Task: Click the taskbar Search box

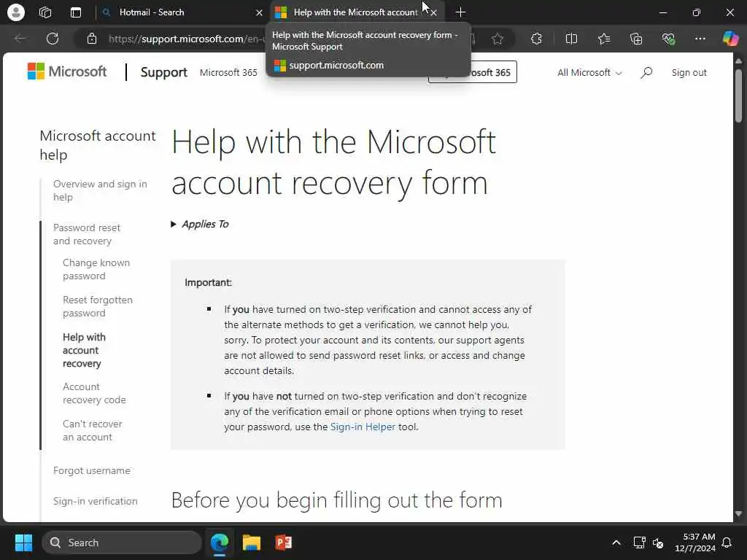Action: (122, 542)
